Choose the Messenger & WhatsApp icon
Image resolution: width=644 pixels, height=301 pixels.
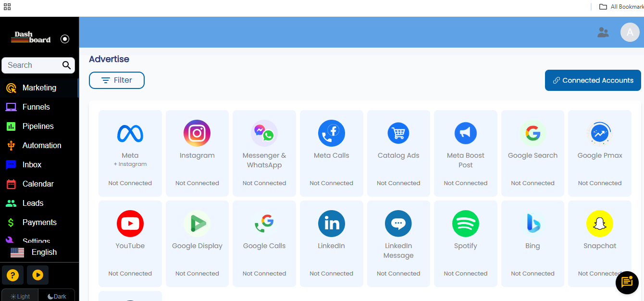264,133
